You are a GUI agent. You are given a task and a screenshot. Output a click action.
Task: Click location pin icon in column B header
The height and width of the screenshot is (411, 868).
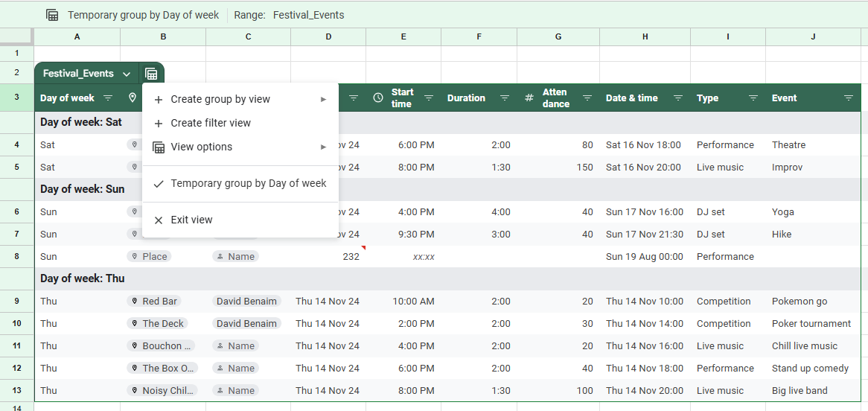[133, 98]
